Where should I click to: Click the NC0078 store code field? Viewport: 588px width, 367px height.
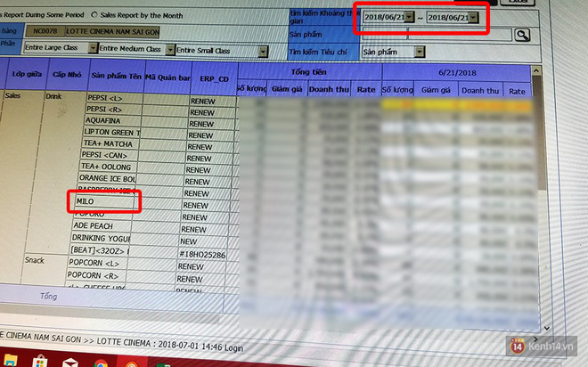click(45, 31)
